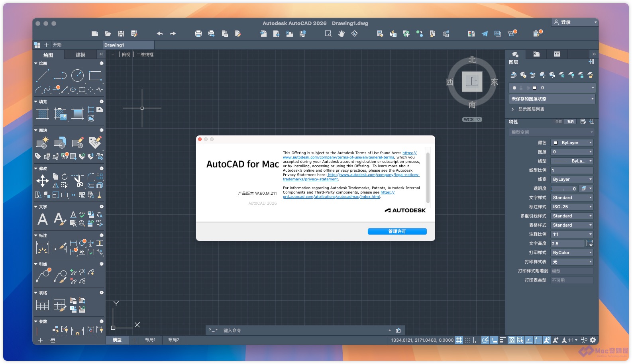Click the Undo arrow
Viewport: 632px width, 364px height.
pyautogui.click(x=160, y=33)
